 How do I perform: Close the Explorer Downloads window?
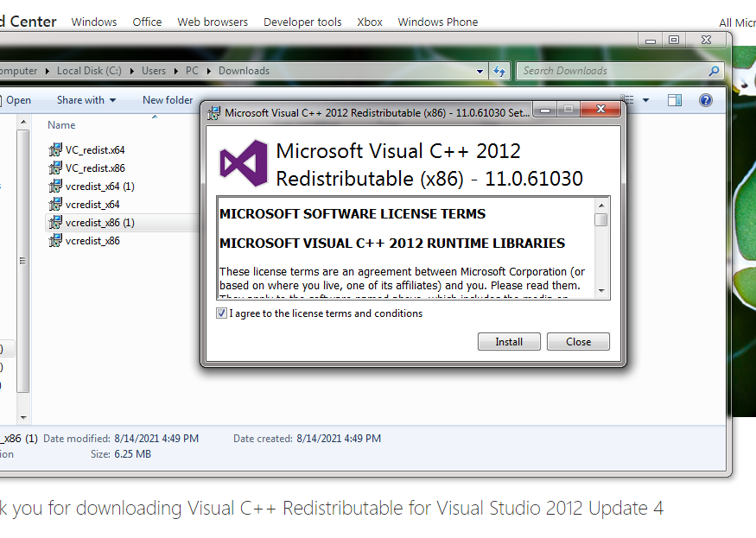coord(706,41)
